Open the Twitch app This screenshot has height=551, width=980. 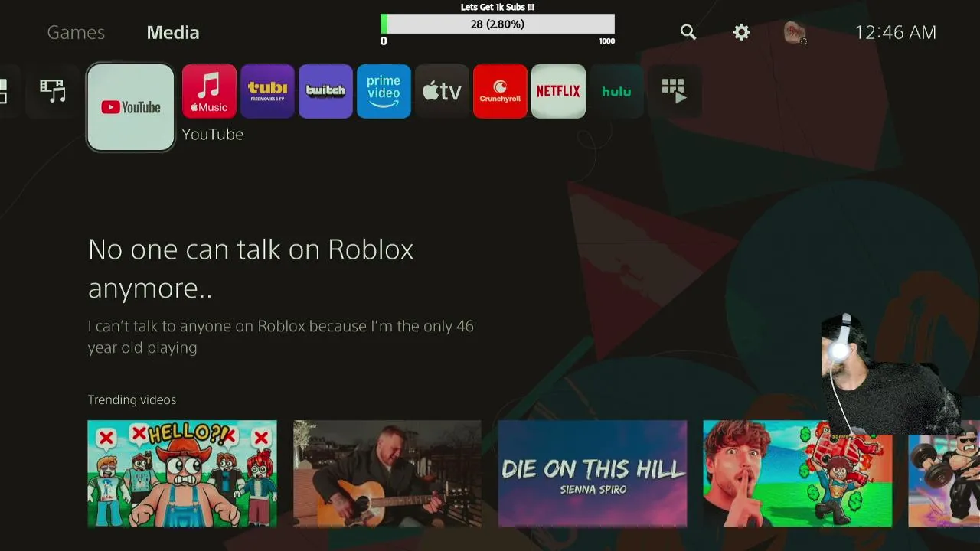point(325,91)
